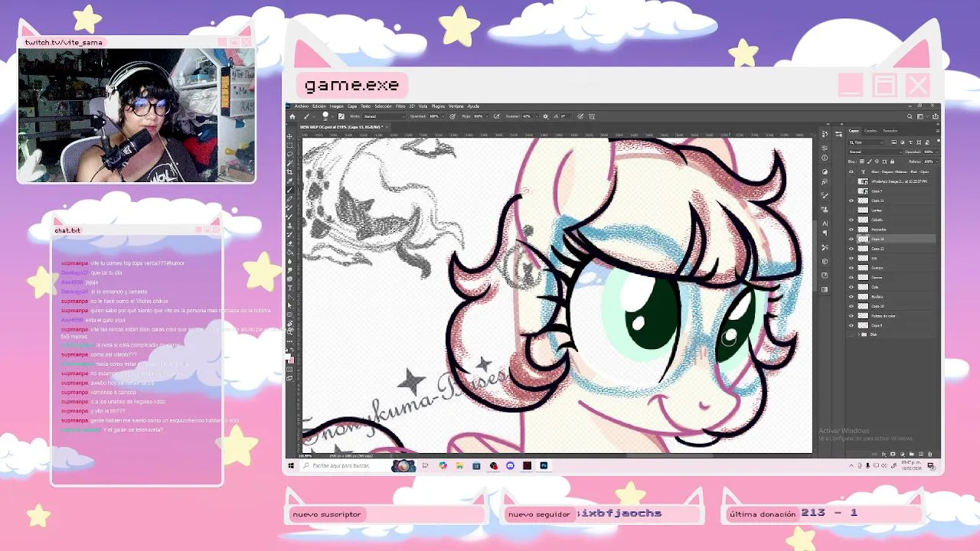Click the Windows Start button
This screenshot has width=980, height=551.
291,465
